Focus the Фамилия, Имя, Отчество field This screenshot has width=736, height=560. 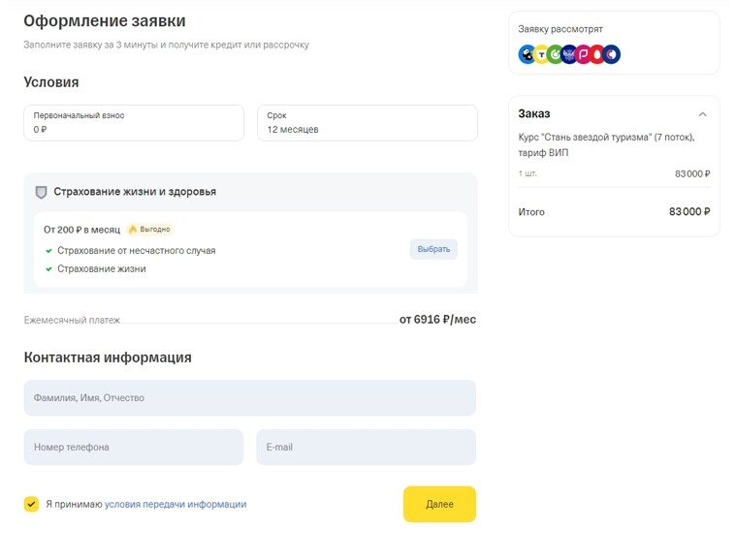249,398
